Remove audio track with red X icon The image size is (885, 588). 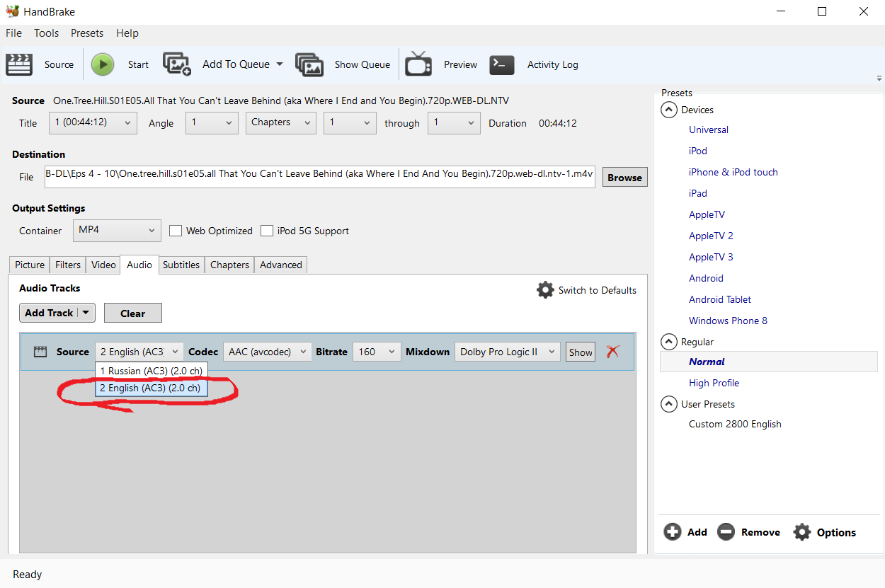[x=613, y=351]
